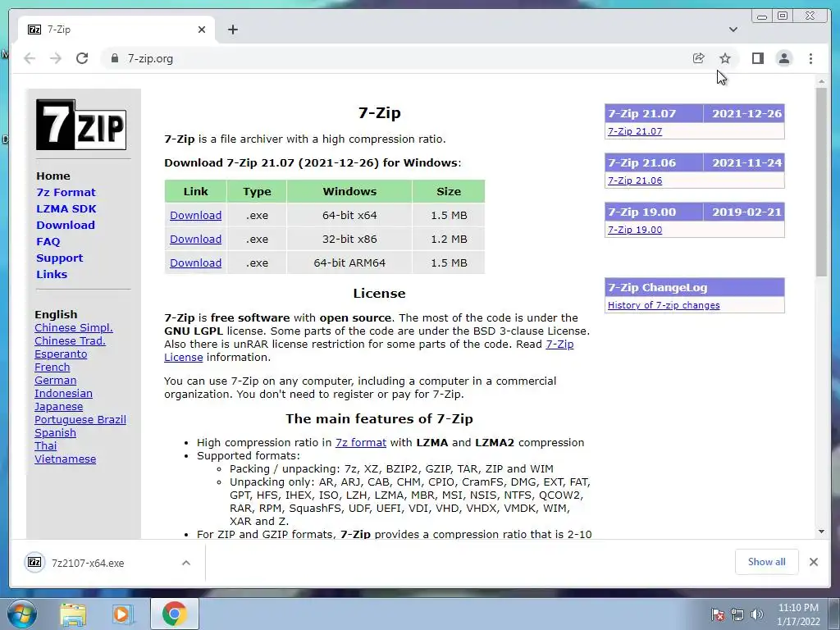The image size is (840, 630).
Task: Click the Chrome taskbar icon
Action: pyautogui.click(x=175, y=614)
